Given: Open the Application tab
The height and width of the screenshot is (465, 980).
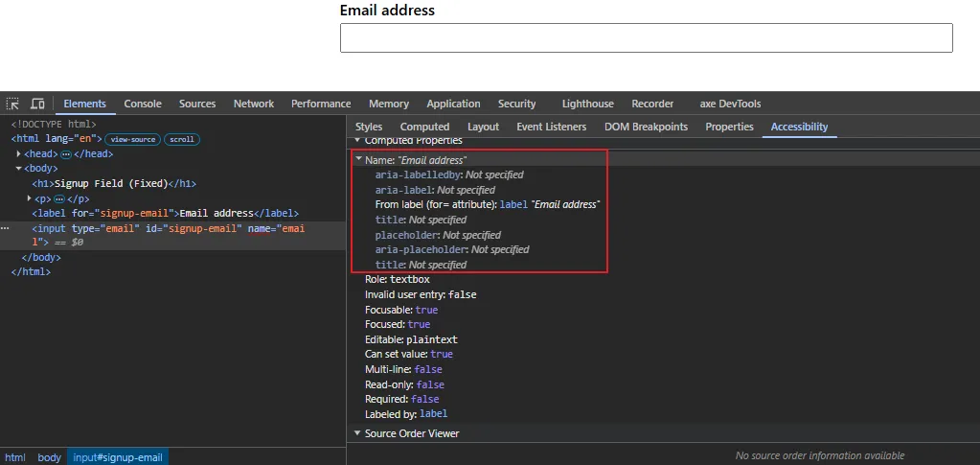Looking at the screenshot, I should [454, 104].
